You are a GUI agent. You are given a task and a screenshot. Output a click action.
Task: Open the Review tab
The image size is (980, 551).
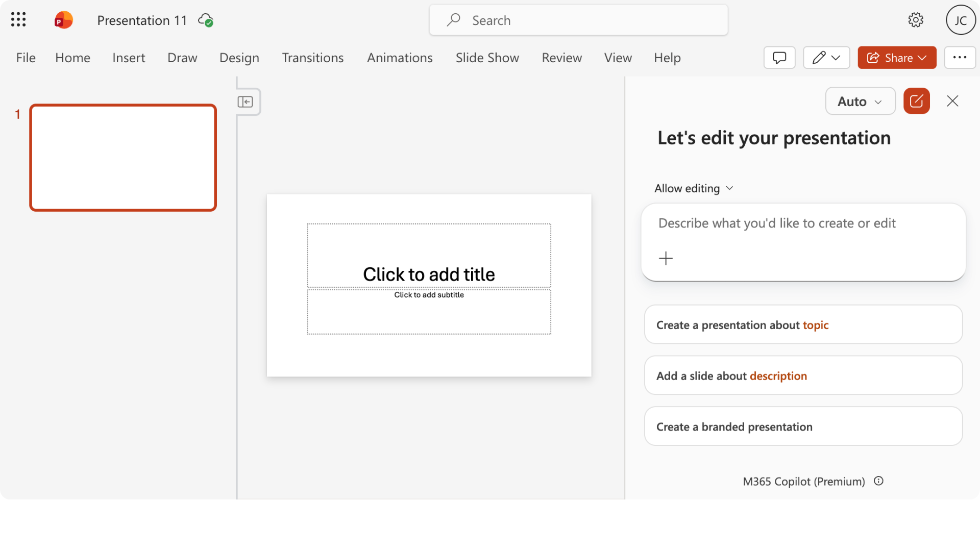[x=562, y=58]
